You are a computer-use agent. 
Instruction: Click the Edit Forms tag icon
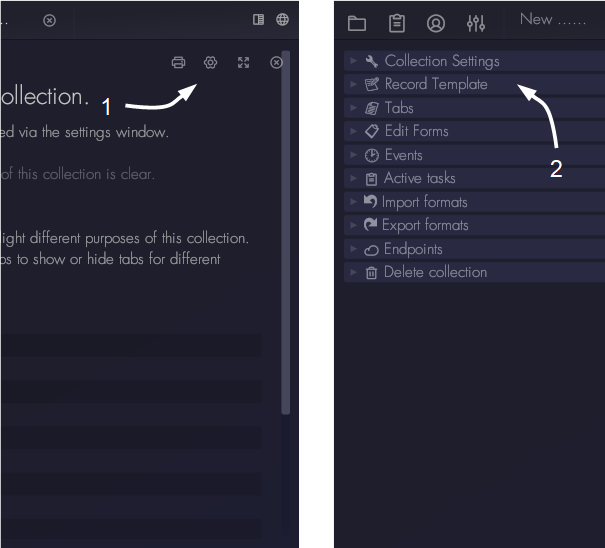click(372, 131)
